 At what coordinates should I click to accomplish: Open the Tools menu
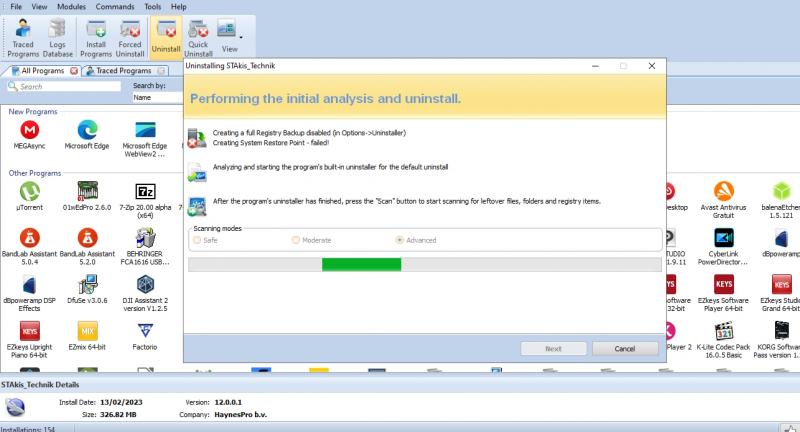(x=153, y=7)
